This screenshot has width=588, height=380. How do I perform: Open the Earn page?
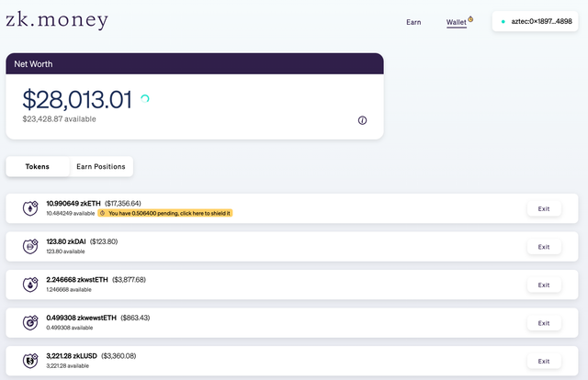[413, 22]
